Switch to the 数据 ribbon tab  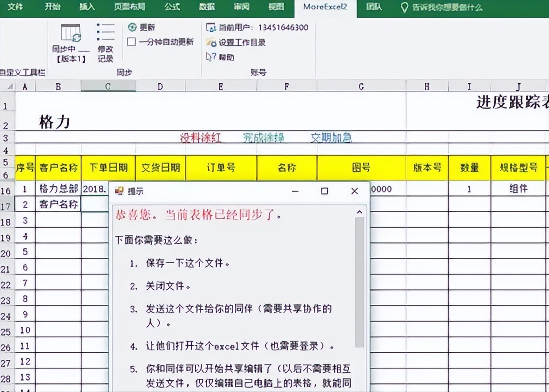tap(205, 7)
